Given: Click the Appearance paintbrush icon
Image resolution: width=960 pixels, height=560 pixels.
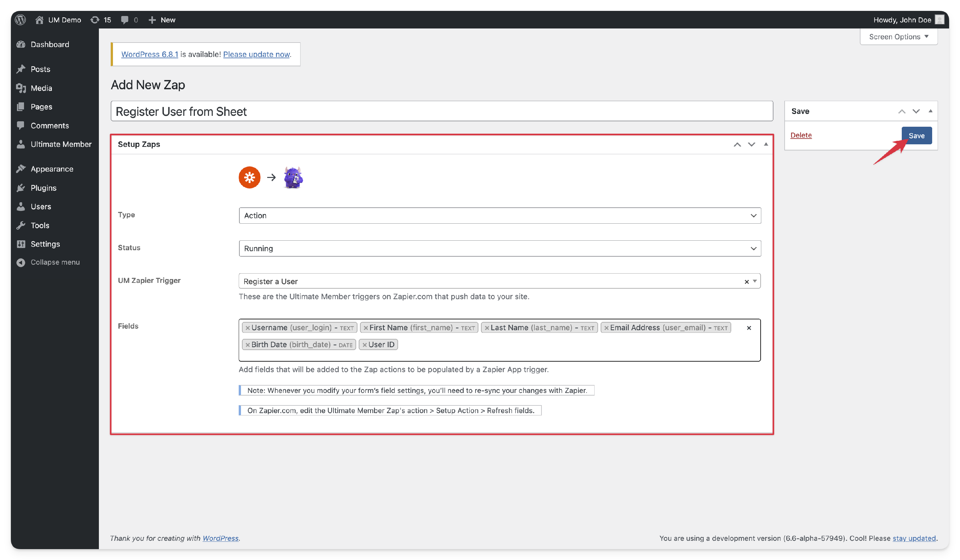Looking at the screenshot, I should click(21, 169).
